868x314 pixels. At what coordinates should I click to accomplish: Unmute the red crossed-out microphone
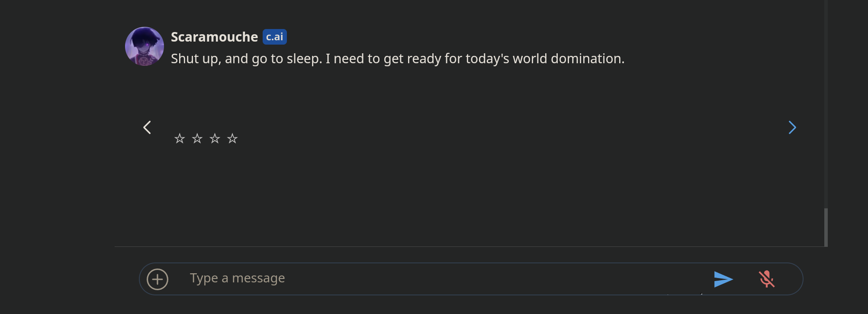coord(766,279)
